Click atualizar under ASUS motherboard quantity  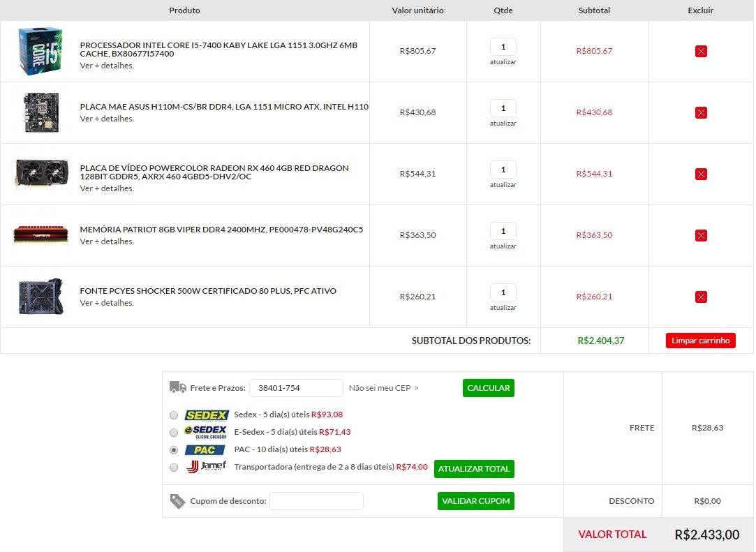(x=503, y=124)
